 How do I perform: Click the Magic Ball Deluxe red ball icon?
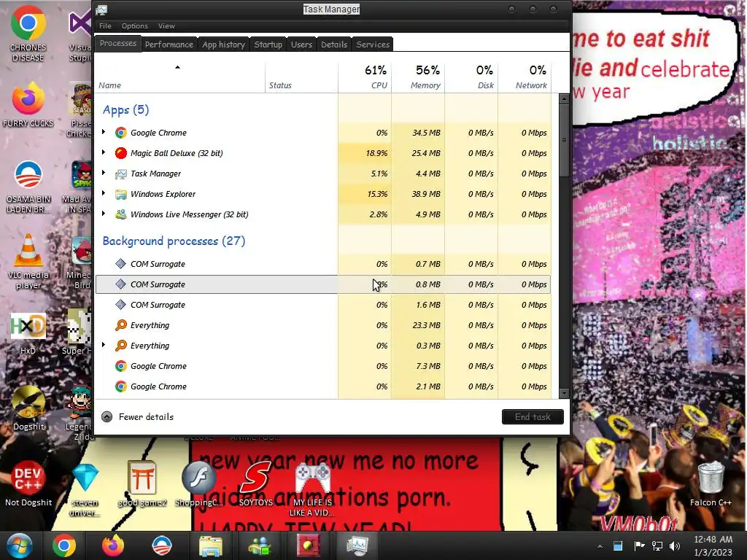[x=121, y=153]
